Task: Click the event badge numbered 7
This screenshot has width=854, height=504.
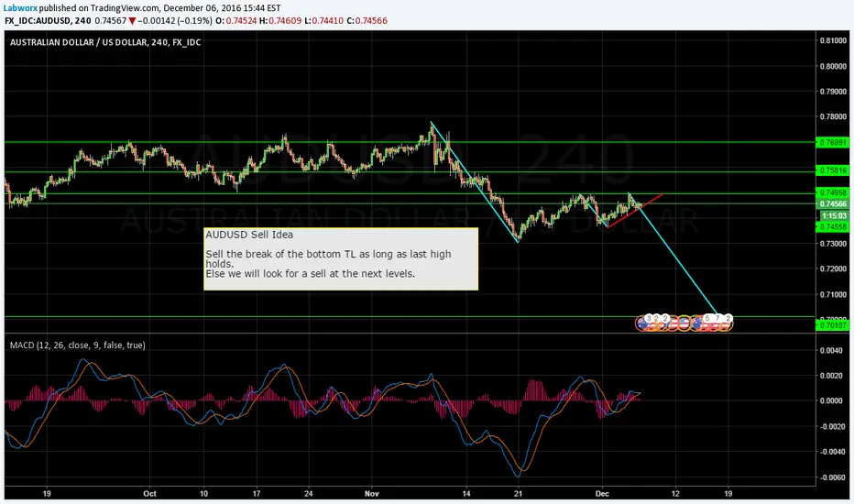Action: point(717,319)
